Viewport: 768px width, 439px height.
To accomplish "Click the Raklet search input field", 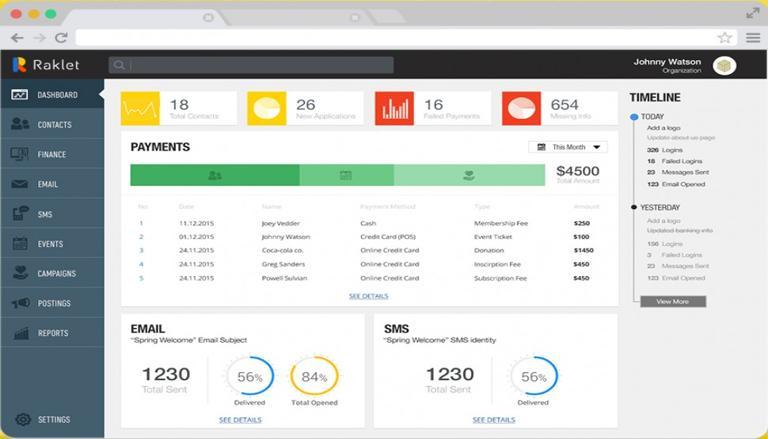I will 251,65.
